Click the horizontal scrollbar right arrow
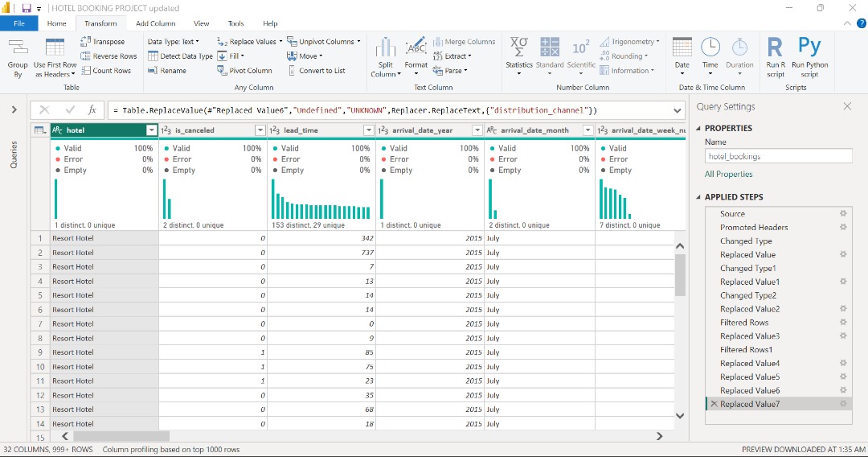Screen dimensions: 868x457 tap(659, 436)
